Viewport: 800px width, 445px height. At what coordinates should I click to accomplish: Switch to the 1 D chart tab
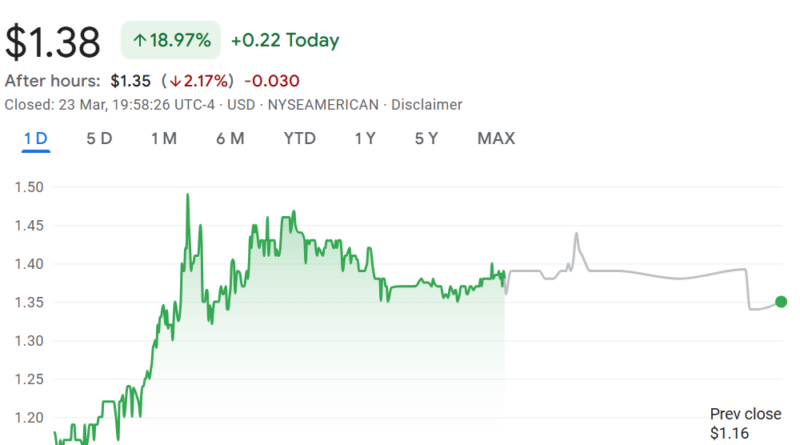pyautogui.click(x=36, y=139)
